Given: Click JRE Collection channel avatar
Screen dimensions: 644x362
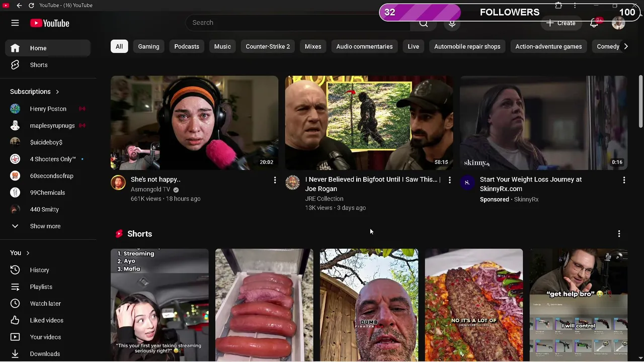Looking at the screenshot, I should [x=292, y=183].
